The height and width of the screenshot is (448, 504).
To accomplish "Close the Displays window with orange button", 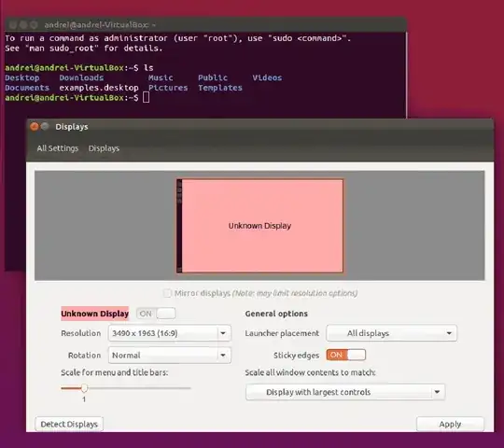I will coord(35,127).
